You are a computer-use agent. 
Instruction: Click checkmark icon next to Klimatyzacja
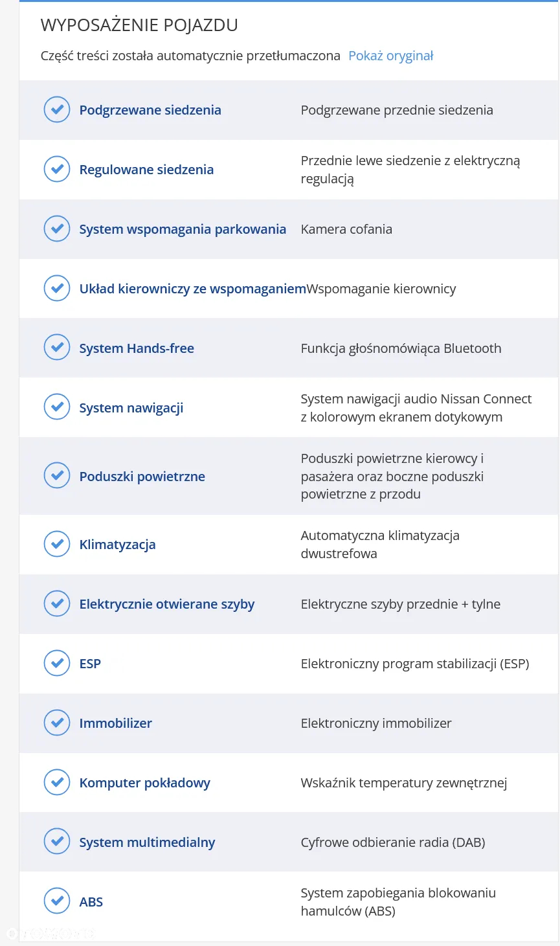tap(57, 544)
